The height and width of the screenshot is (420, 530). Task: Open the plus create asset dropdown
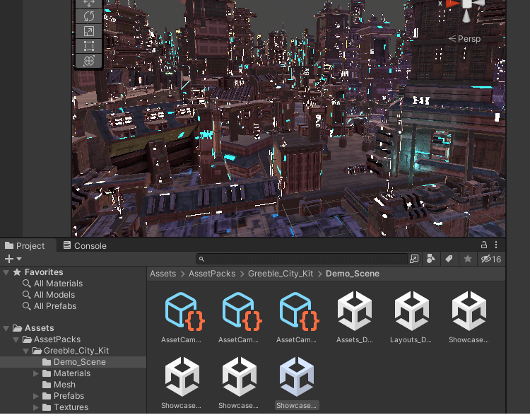13,259
